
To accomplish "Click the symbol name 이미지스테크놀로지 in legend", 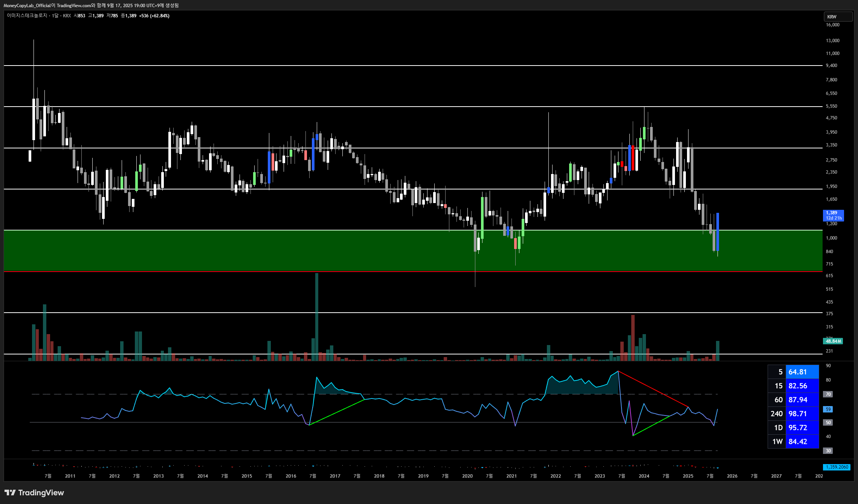I will point(27,16).
